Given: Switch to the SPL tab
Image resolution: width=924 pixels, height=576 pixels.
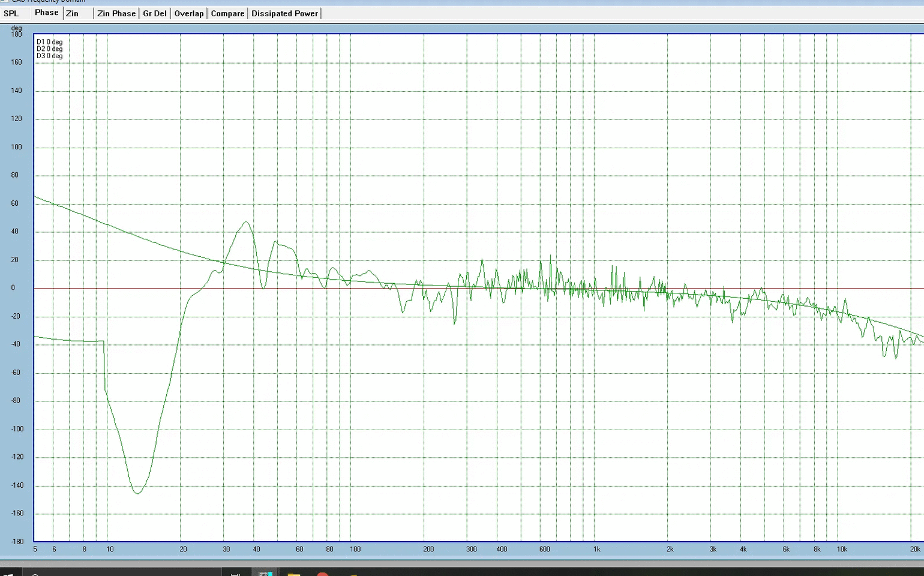Looking at the screenshot, I should (11, 13).
